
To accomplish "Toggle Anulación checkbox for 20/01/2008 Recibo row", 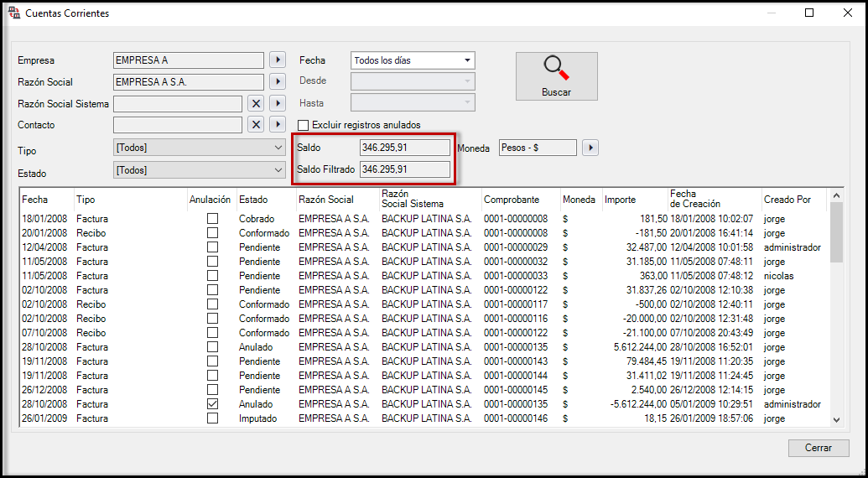I will coord(212,233).
